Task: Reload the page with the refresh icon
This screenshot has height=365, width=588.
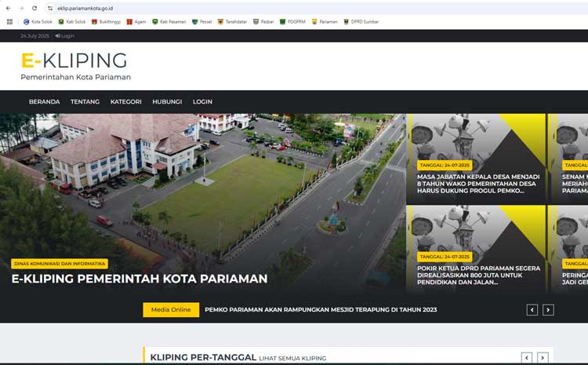Action: 34,9
